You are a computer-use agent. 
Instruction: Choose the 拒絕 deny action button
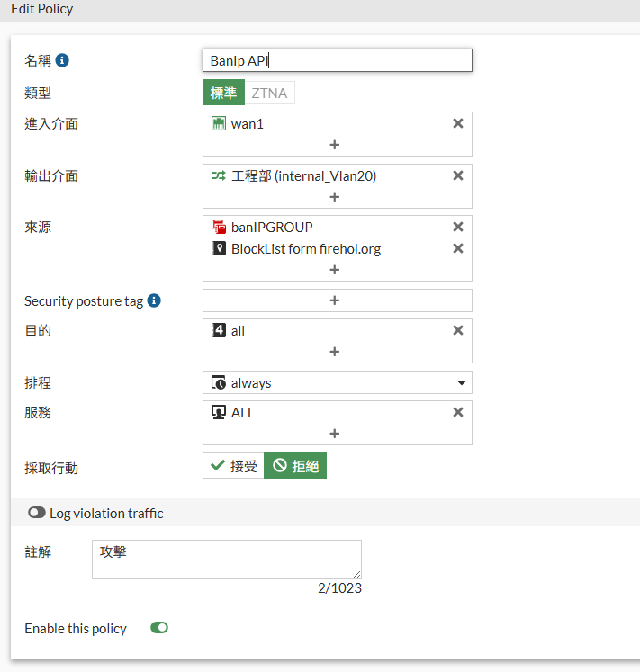(x=295, y=466)
